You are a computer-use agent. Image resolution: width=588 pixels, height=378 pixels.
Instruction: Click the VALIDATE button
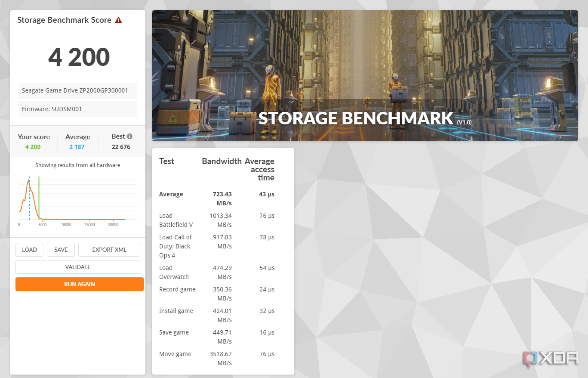coord(78,267)
